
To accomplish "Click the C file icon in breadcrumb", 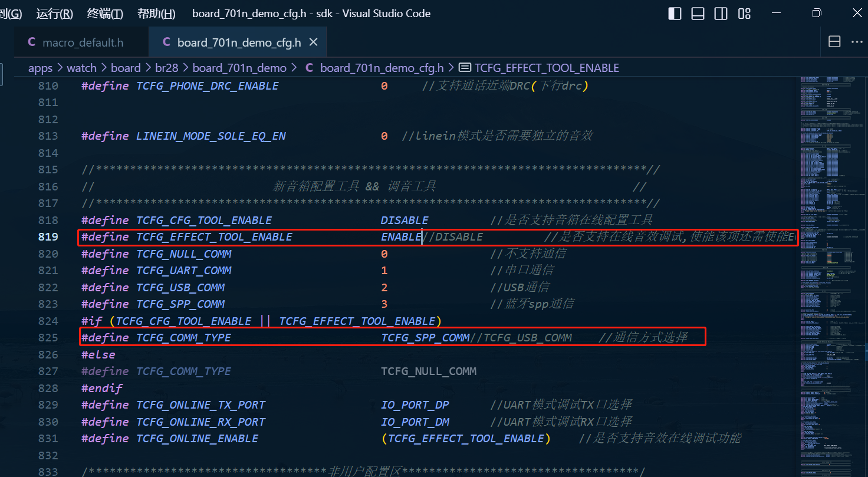I will coord(310,68).
